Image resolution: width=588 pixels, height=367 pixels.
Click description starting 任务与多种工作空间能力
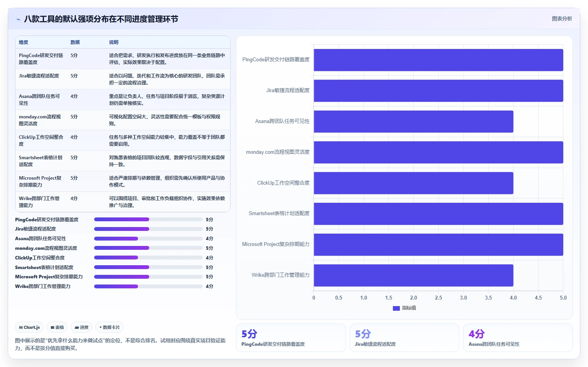click(167, 141)
